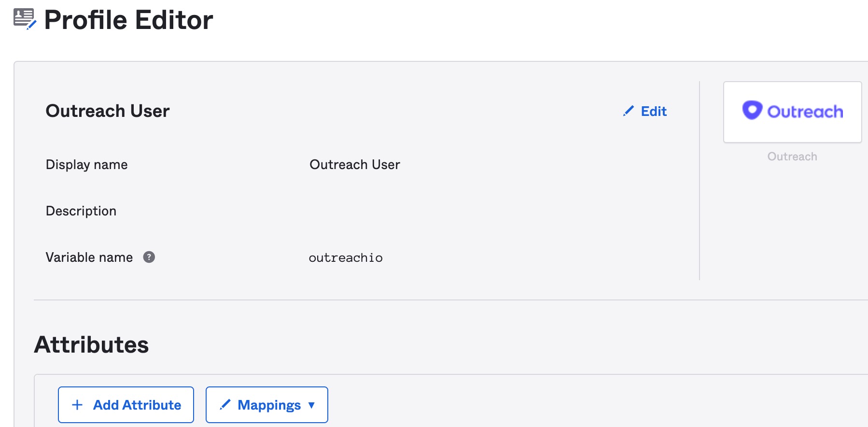Edit the Outreach User profile
Image resolution: width=868 pixels, height=427 pixels.
click(x=644, y=111)
